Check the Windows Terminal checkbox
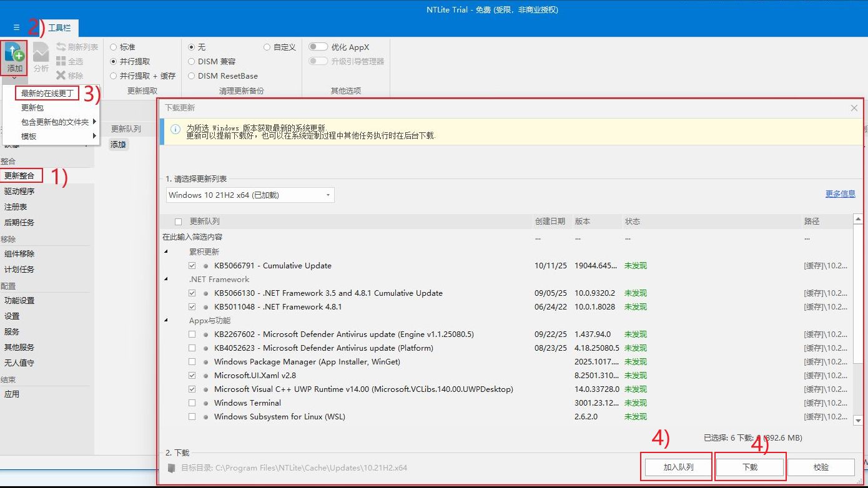Screen dimensions: 868x488 click(192, 403)
